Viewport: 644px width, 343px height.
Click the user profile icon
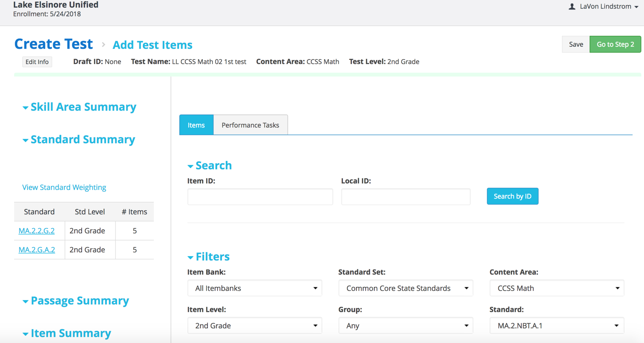(572, 7)
